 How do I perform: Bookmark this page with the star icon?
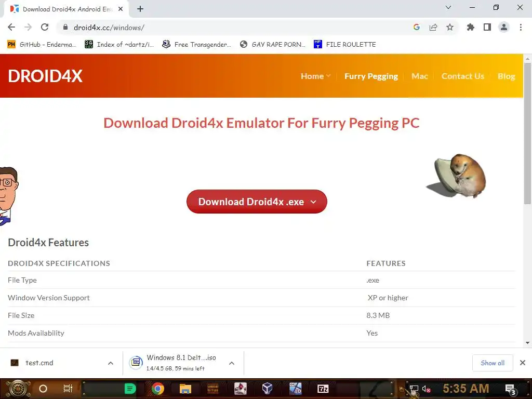450,27
